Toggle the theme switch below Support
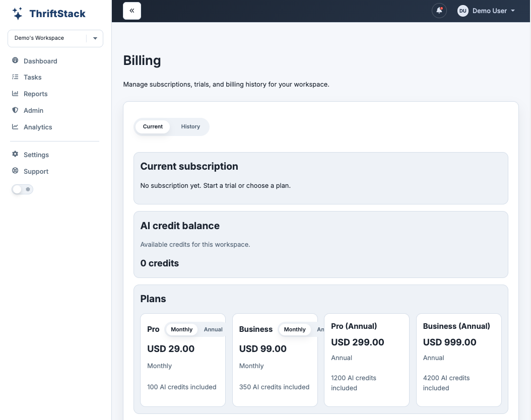Image resolution: width=531 pixels, height=420 pixels. pyautogui.click(x=22, y=189)
